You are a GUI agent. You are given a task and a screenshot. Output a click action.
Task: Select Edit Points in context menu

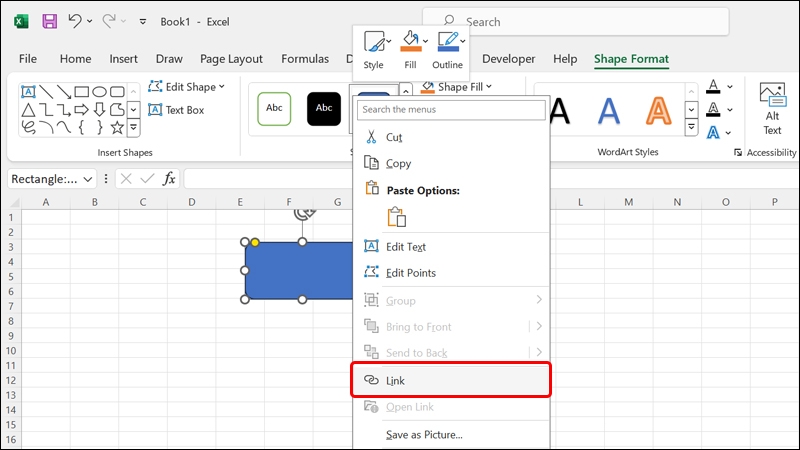pos(452,273)
